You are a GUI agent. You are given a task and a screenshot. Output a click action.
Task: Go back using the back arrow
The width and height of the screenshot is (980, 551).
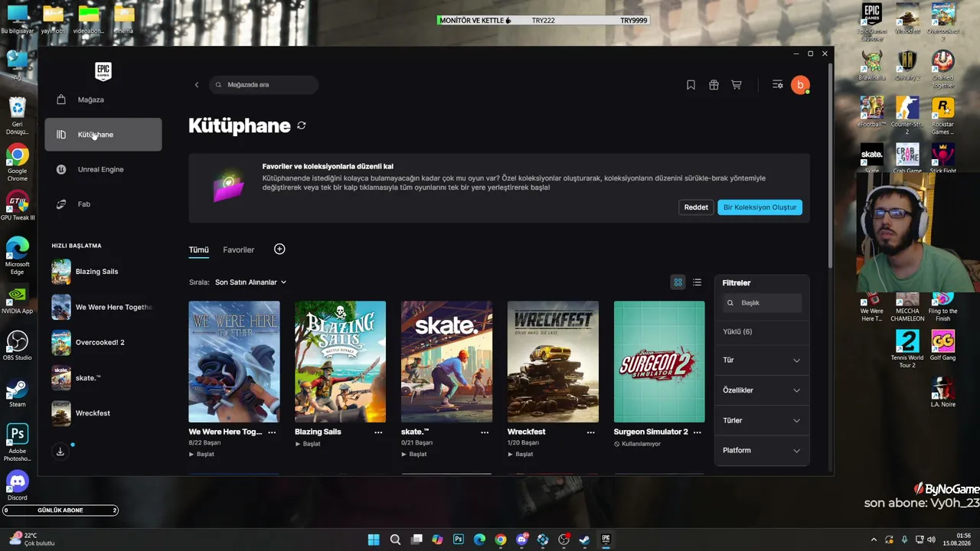pos(197,85)
